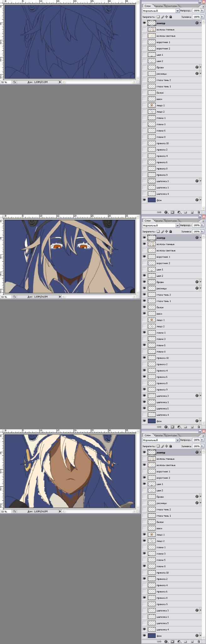Select 'глаза тень 2' layer in outline-only document's panel
This screenshot has height=644, width=206.
[x=172, y=80]
